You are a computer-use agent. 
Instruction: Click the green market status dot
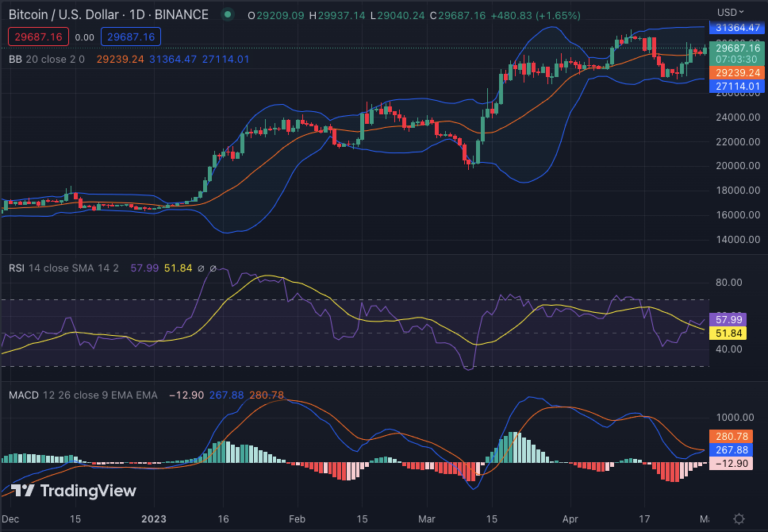coord(229,15)
